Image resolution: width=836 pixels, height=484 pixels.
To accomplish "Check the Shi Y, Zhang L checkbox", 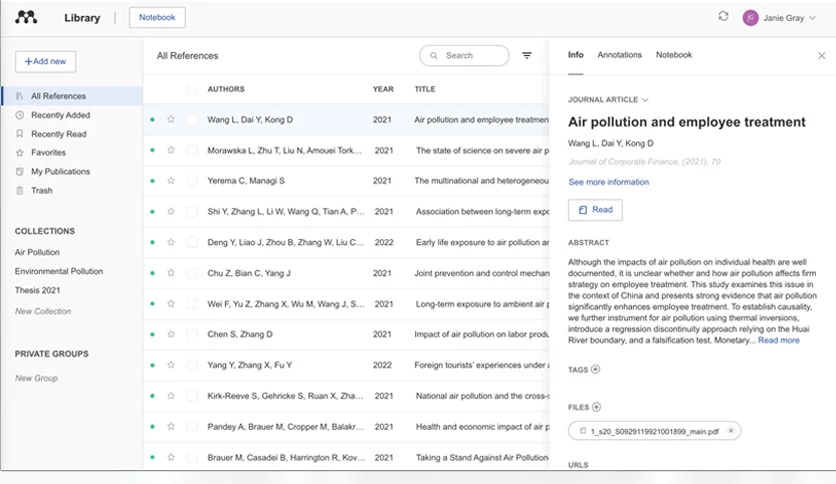I will tap(192, 212).
